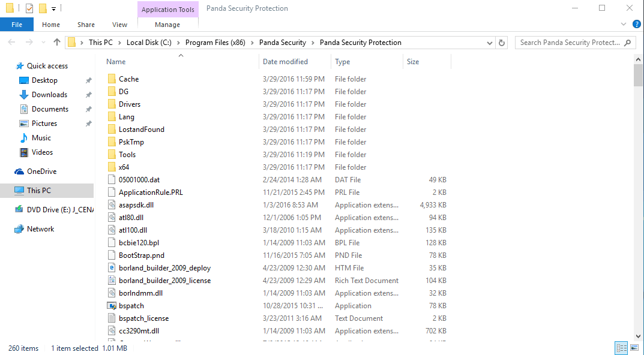The image size is (644, 355).
Task: Switch to large thumbnails view icon
Action: 635,348
